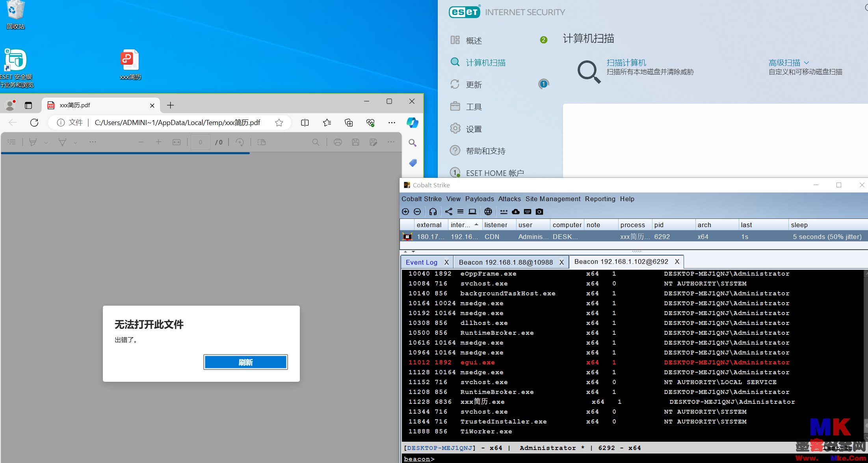This screenshot has width=868, height=463.
Task: Click the Edge Copilot icon
Action: [x=413, y=123]
